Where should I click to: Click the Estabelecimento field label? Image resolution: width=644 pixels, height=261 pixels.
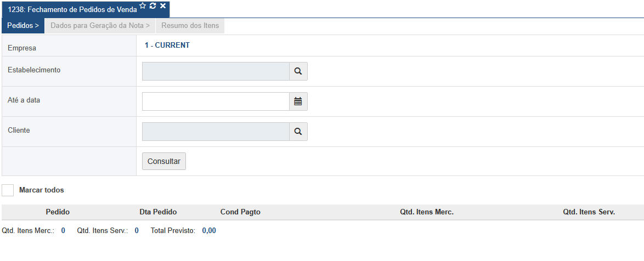coord(34,70)
